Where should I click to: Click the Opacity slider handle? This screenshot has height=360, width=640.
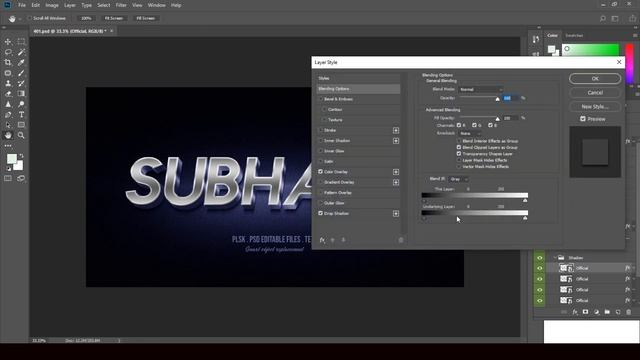[498, 99]
